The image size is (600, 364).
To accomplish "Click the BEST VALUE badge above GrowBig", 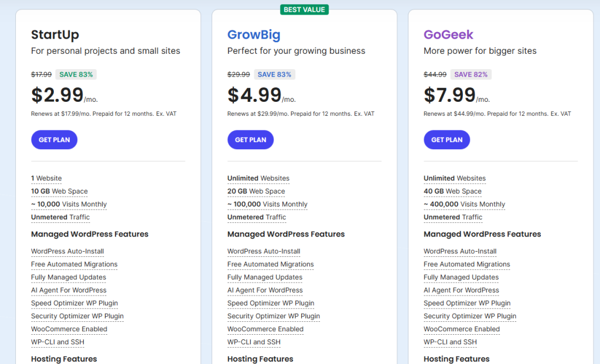I will coord(304,9).
